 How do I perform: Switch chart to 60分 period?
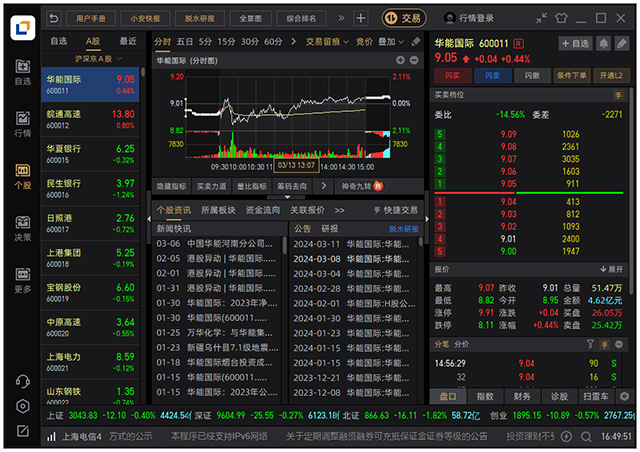pos(273,42)
